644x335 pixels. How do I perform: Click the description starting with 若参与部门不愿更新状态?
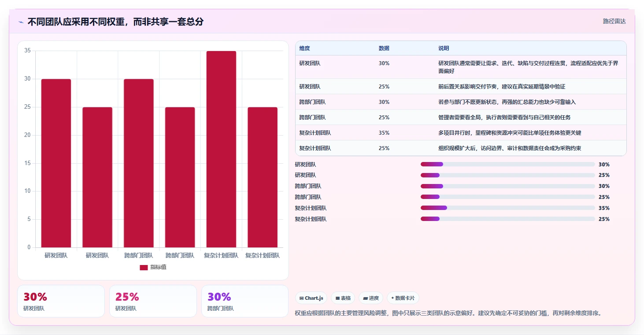tap(507, 102)
